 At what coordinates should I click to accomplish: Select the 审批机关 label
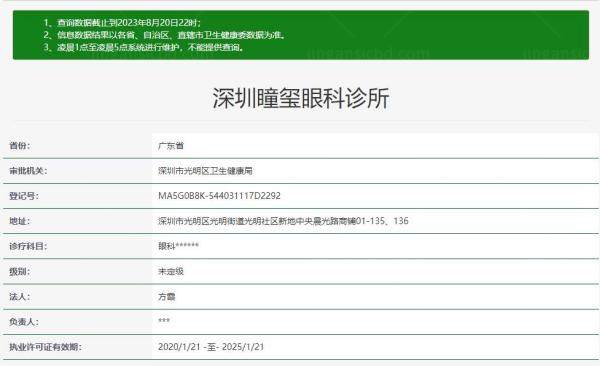(x=28, y=171)
